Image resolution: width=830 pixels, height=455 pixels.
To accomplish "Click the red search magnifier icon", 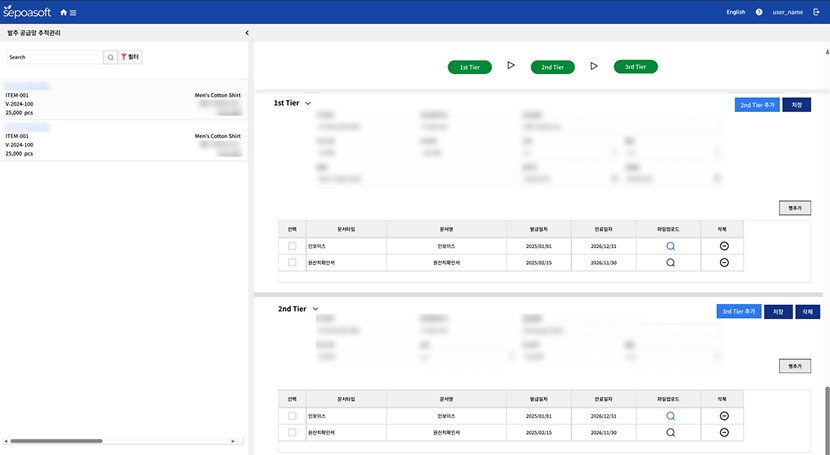I will tap(110, 58).
